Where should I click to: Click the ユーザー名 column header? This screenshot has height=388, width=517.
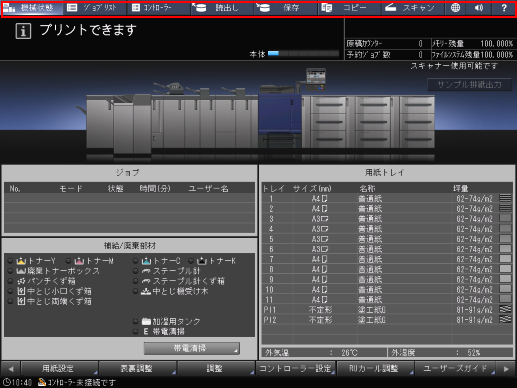(x=208, y=189)
